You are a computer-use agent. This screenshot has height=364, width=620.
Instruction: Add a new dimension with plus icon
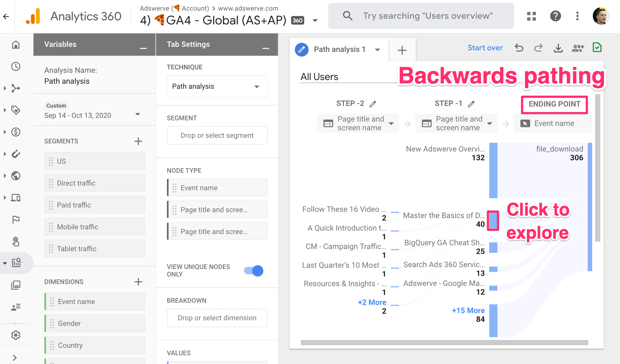(138, 282)
